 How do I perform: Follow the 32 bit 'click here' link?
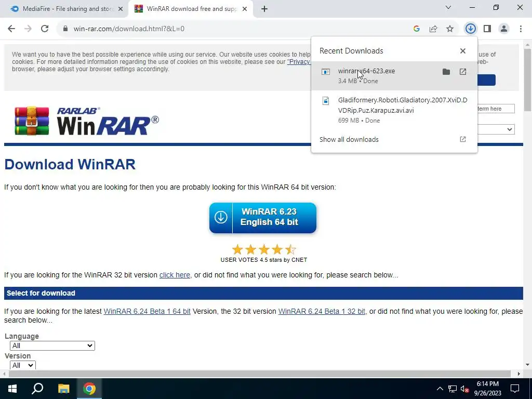point(175,275)
